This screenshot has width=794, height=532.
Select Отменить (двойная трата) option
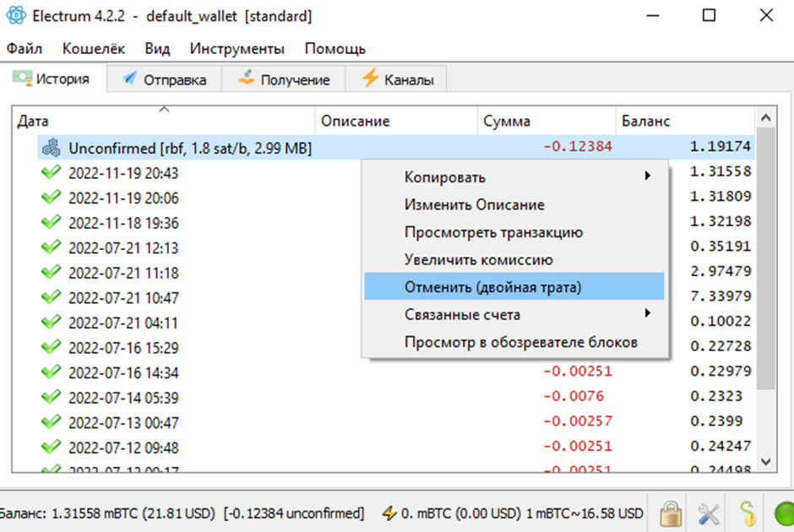(514, 286)
